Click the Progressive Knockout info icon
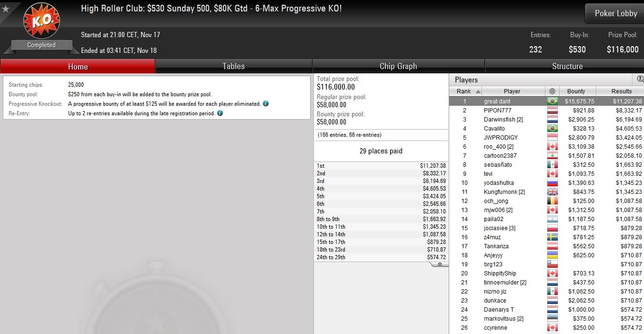Image resolution: width=644 pixels, height=334 pixels. [266, 103]
